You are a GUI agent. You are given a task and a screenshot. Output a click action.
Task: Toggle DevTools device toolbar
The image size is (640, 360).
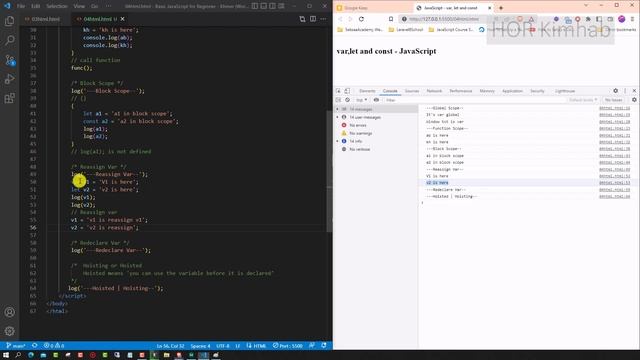[347, 91]
